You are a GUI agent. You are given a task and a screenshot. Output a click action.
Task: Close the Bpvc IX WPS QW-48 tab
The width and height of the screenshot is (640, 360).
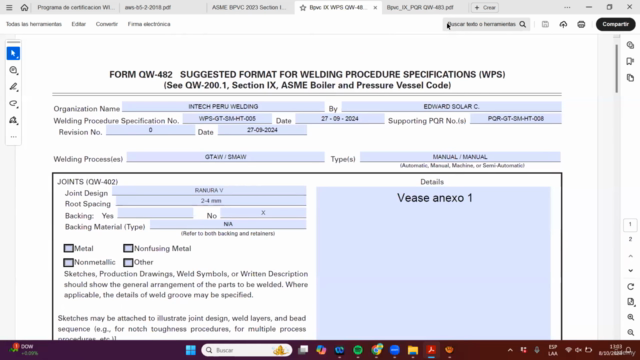point(375,8)
